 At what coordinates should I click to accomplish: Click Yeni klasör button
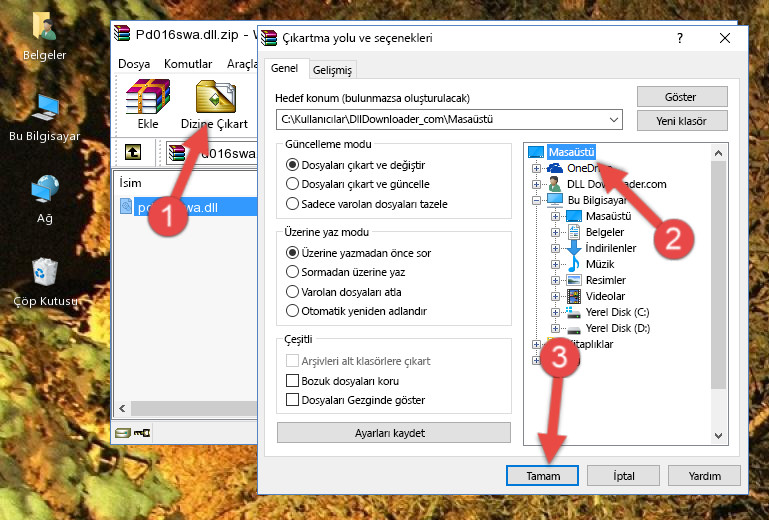(x=682, y=121)
